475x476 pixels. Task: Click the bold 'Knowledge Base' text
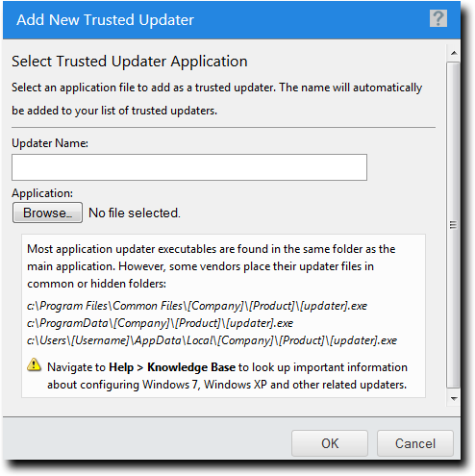click(x=191, y=367)
